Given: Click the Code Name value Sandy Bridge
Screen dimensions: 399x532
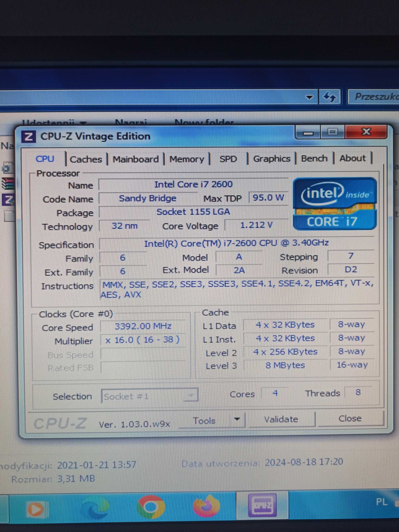Looking at the screenshot, I should 148,199.
